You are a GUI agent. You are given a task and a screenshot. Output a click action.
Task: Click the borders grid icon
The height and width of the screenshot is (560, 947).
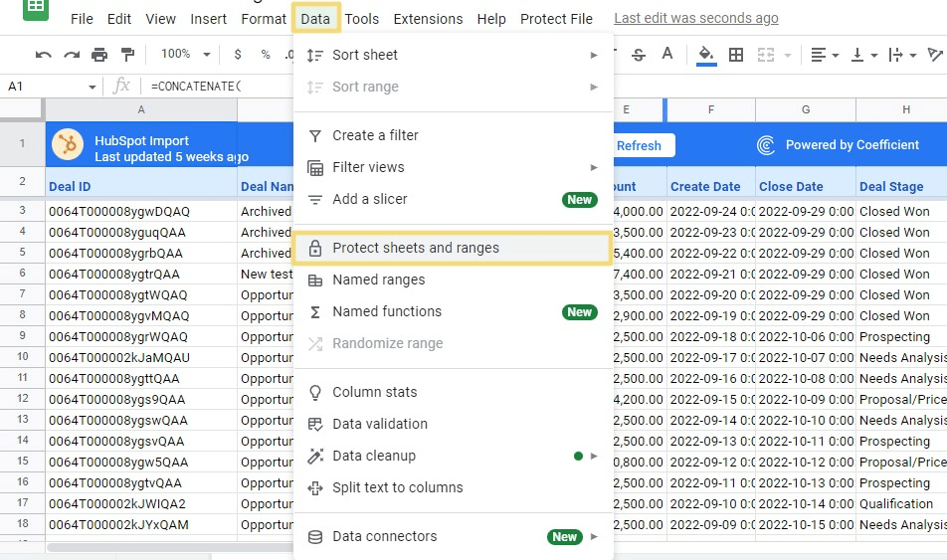click(736, 55)
